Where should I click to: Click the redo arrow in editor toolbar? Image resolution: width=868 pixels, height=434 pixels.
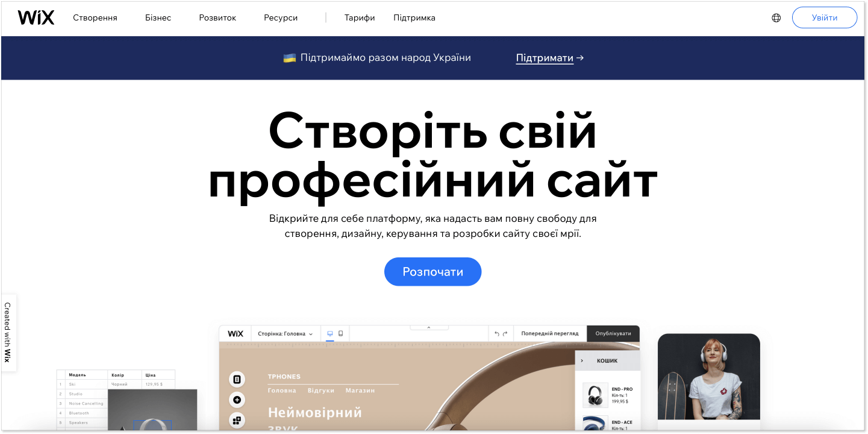tap(505, 334)
